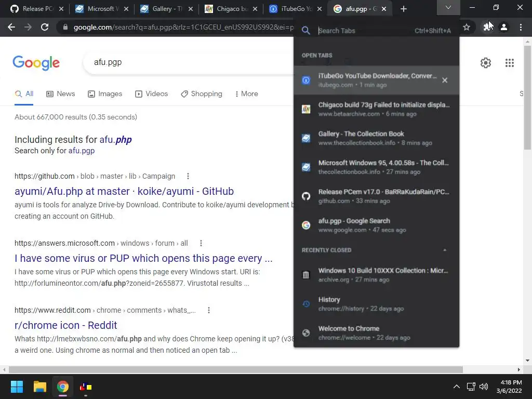532x399 pixels.
Task: Go back using the browser back arrow
Action: tap(11, 27)
